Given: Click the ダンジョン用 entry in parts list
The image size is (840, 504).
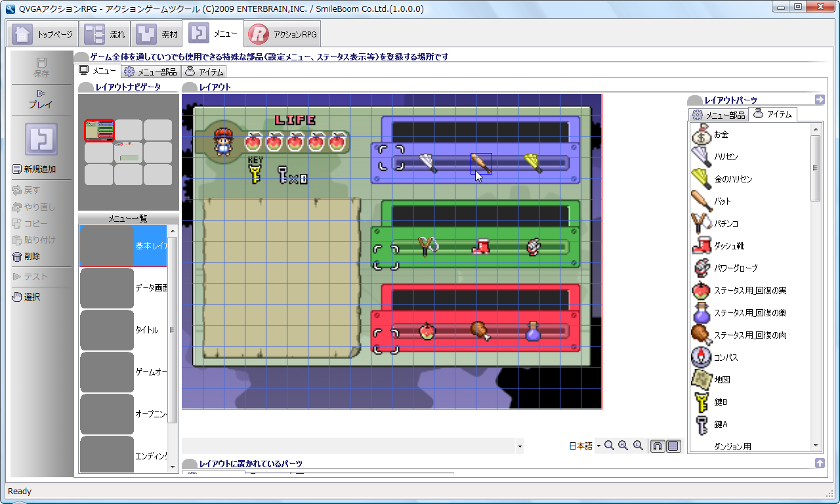Looking at the screenshot, I should click(x=732, y=446).
